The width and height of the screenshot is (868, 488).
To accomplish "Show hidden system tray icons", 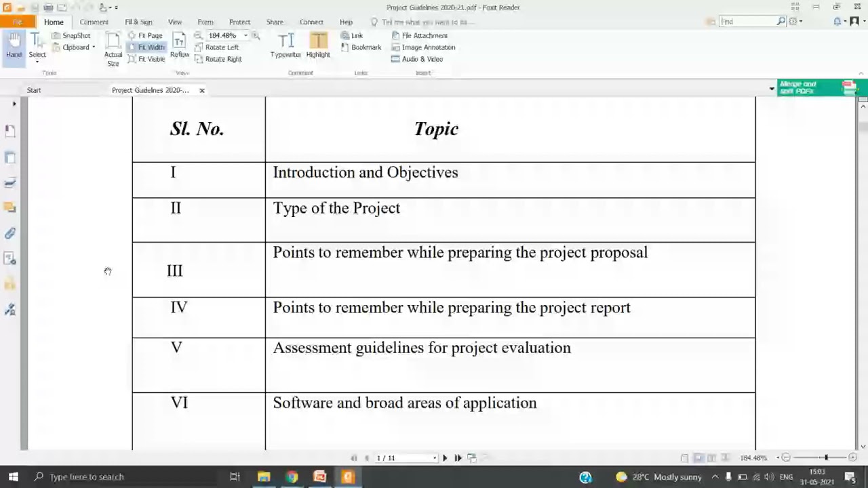I will (x=715, y=476).
